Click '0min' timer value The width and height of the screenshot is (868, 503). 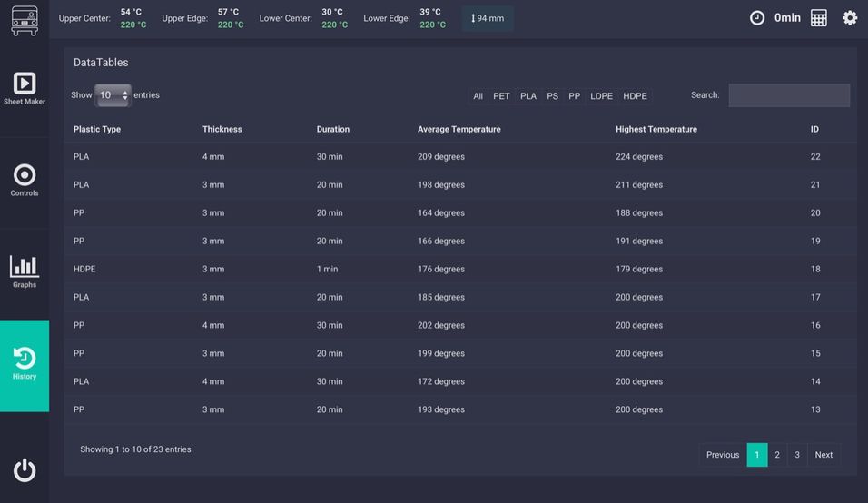pyautogui.click(x=787, y=18)
